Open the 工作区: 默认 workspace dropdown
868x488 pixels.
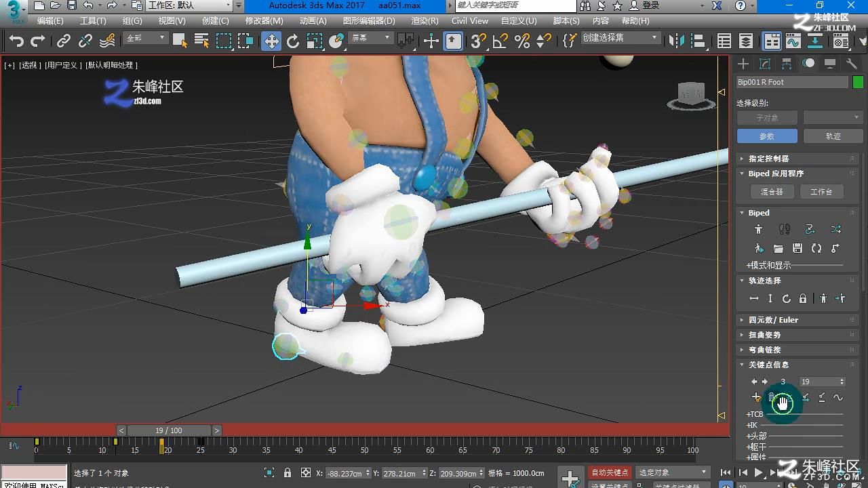190,5
